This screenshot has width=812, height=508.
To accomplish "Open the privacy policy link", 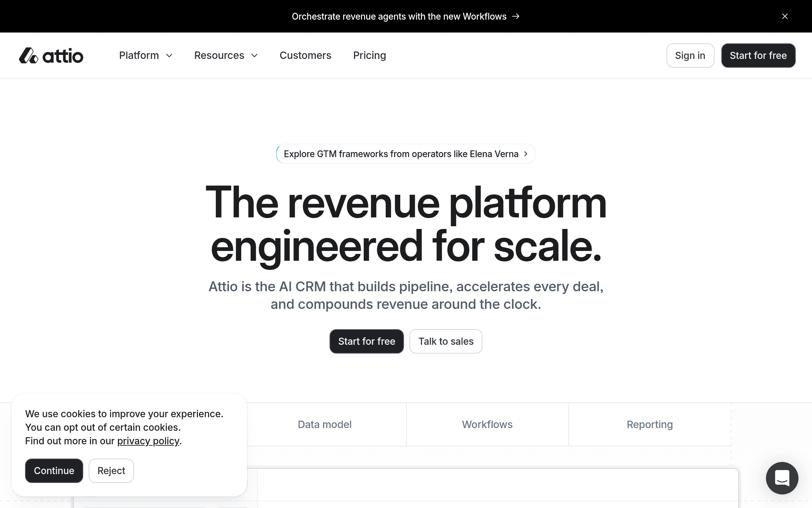I will (148, 441).
